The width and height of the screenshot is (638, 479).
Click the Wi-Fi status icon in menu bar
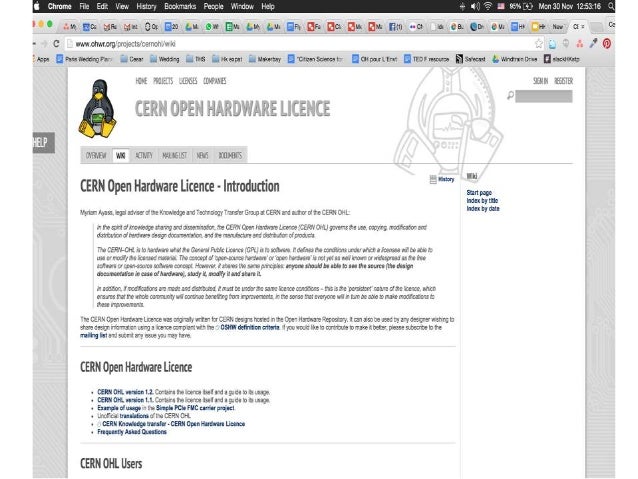tap(488, 6)
